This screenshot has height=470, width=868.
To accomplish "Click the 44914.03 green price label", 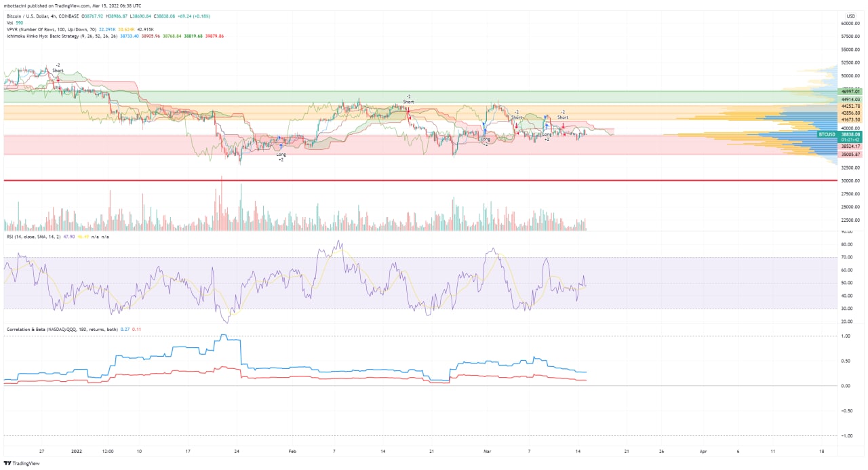I will coord(850,99).
